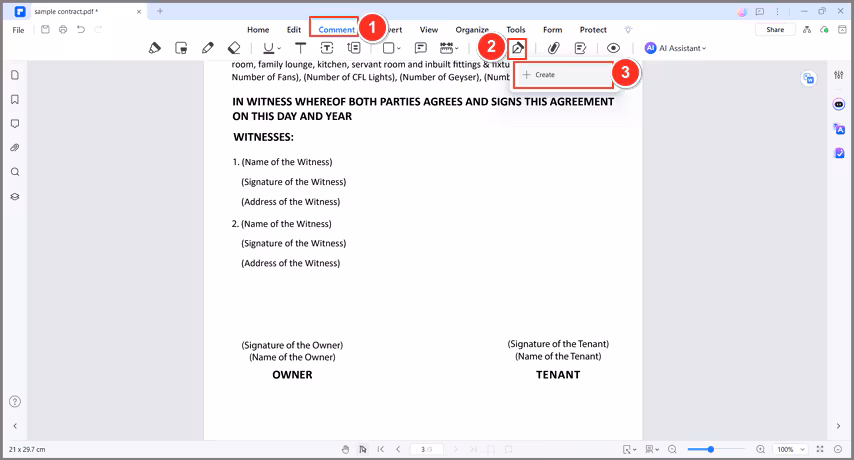Screen dimensions: 854x460
Task: Select the Text Comment (T) tool
Action: [x=300, y=48]
